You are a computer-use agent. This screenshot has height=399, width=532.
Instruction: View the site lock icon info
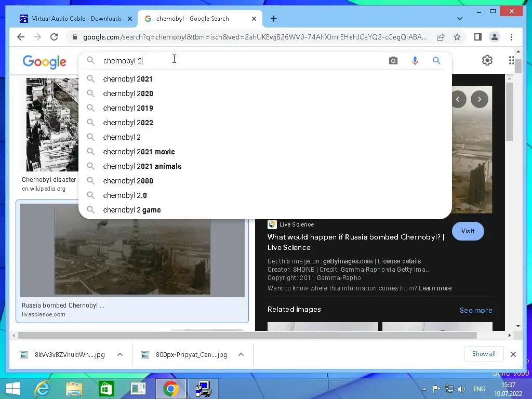75,37
